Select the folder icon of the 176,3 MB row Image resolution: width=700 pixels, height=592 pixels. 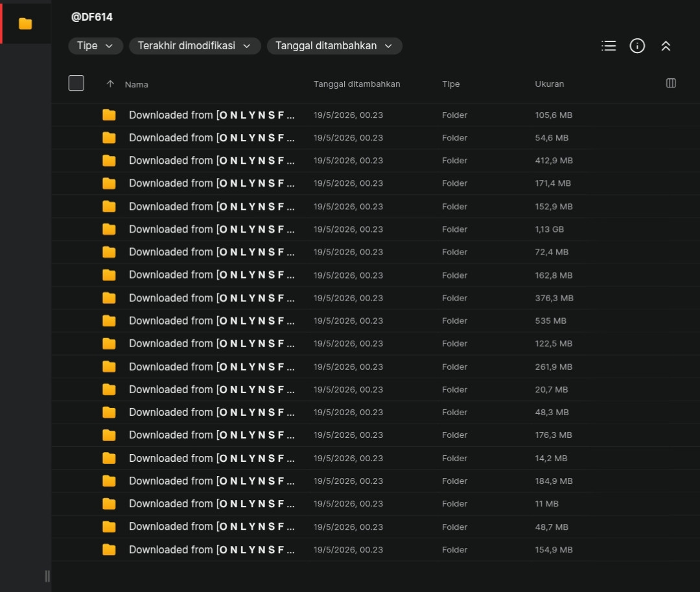click(109, 435)
